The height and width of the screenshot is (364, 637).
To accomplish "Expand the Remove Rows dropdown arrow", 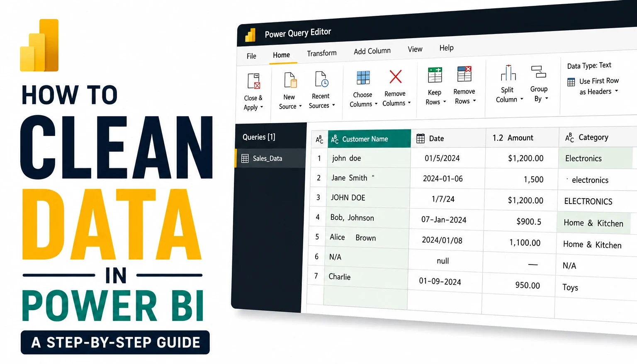I will tap(474, 101).
